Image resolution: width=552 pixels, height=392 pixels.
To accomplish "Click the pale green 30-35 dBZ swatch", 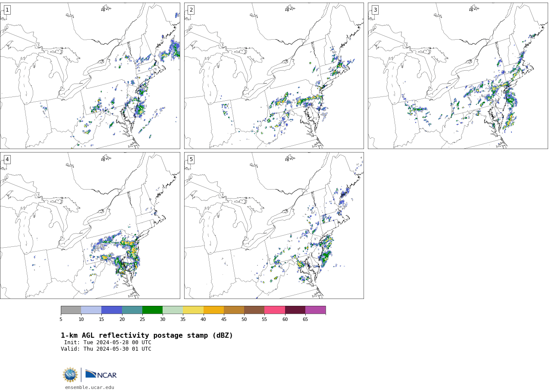I will (x=172, y=310).
